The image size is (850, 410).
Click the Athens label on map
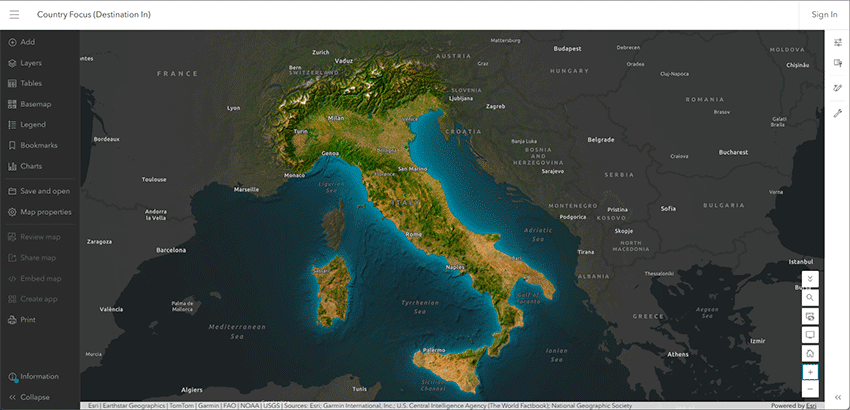tap(678, 355)
